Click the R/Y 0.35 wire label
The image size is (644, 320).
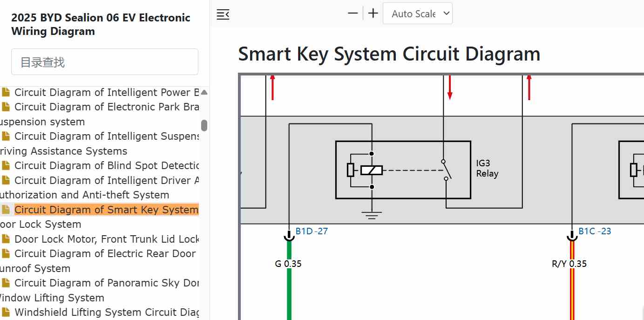tap(569, 264)
